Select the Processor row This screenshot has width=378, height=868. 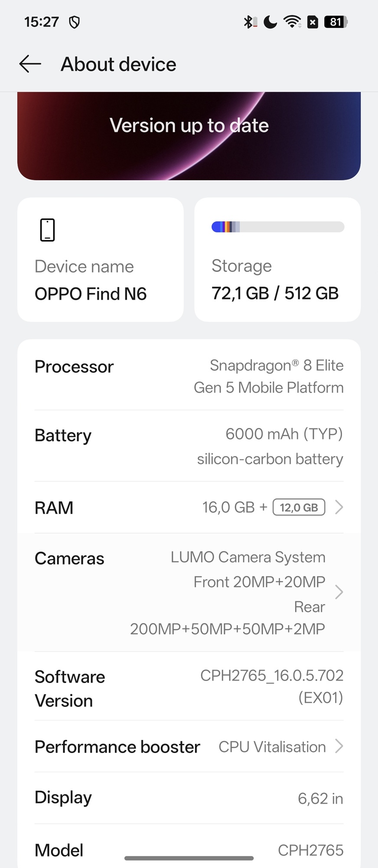coord(189,376)
